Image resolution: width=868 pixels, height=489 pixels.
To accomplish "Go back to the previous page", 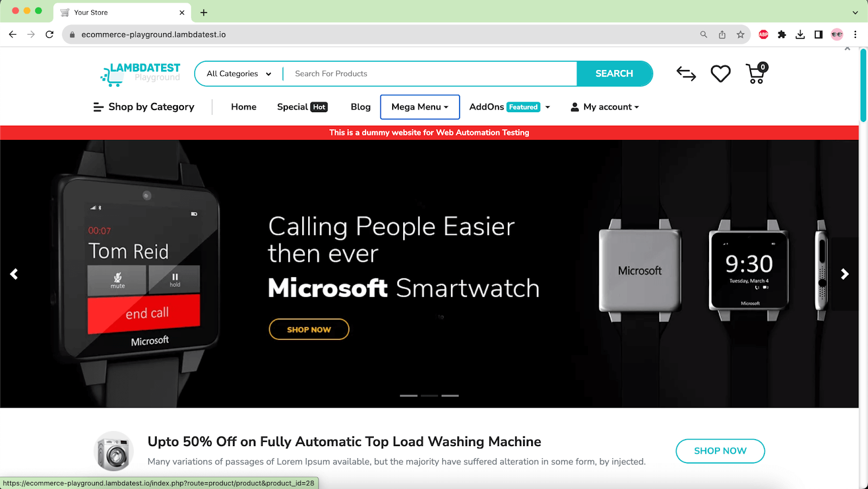I will tap(13, 34).
